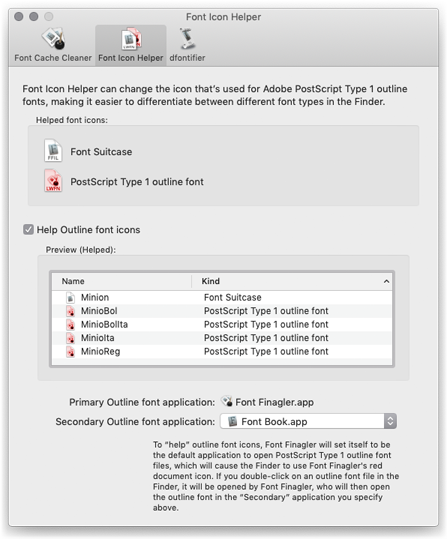The height and width of the screenshot is (539, 447).
Task: Click the popup menu arrows beside Font Book.app
Action: tap(390, 421)
